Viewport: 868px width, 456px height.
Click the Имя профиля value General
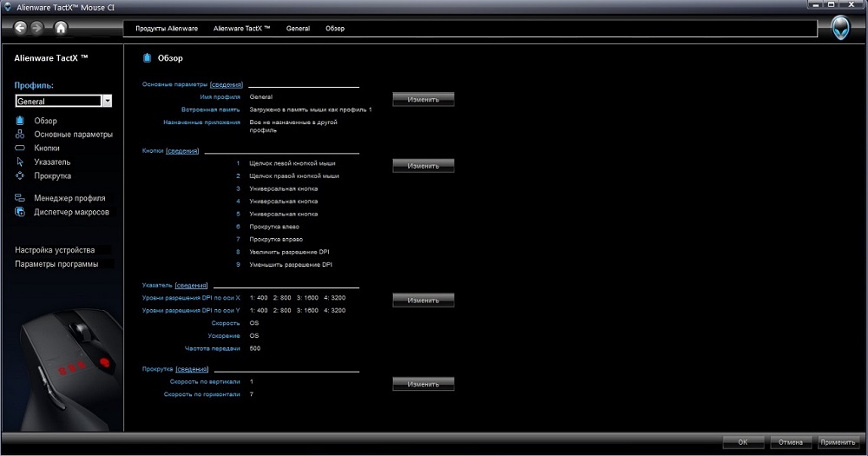(260, 97)
